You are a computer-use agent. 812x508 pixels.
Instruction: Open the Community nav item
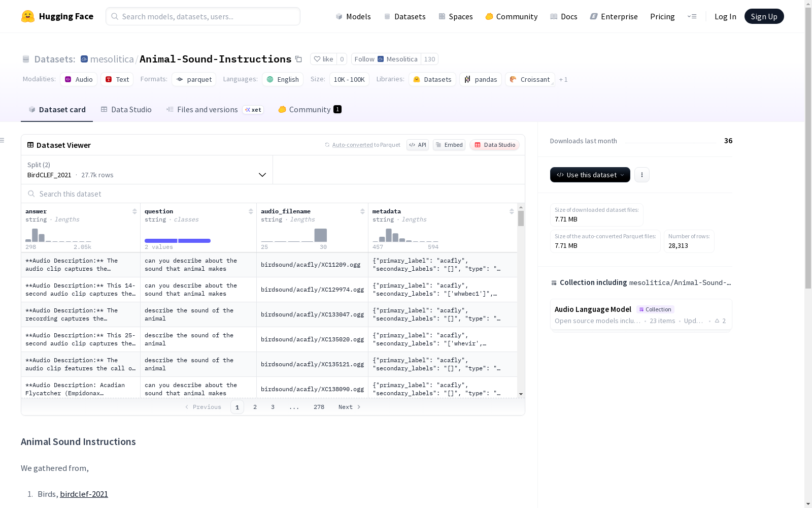512,16
